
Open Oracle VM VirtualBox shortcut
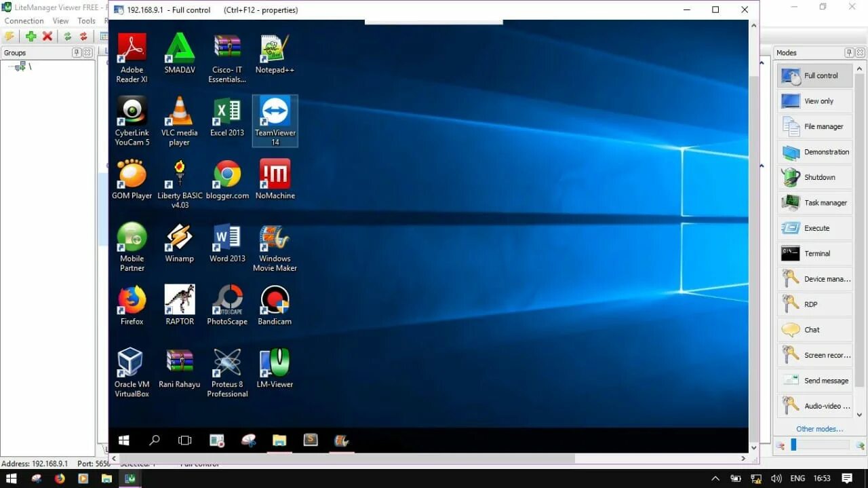[x=132, y=373]
